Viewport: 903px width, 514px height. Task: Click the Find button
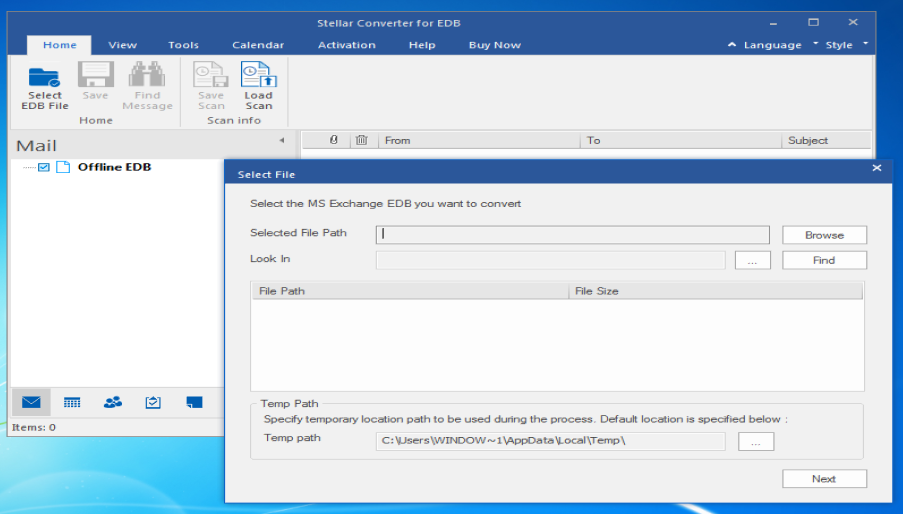coord(824,260)
